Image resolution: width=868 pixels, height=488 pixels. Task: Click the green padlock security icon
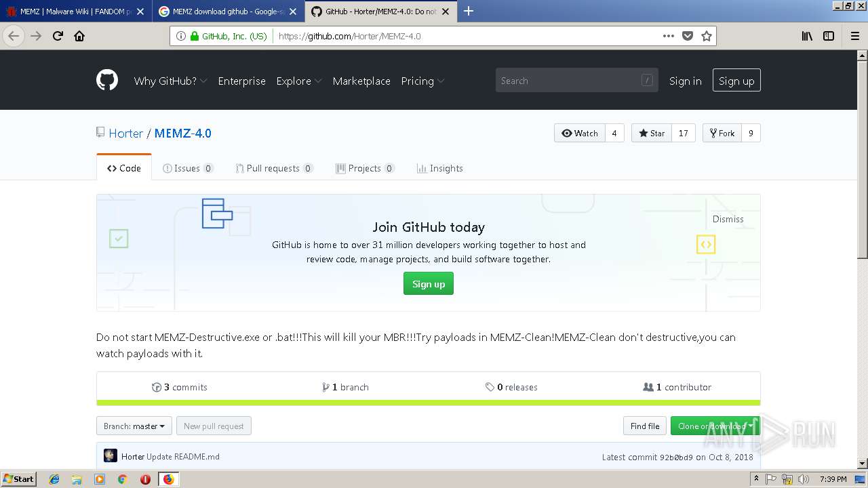coord(195,36)
